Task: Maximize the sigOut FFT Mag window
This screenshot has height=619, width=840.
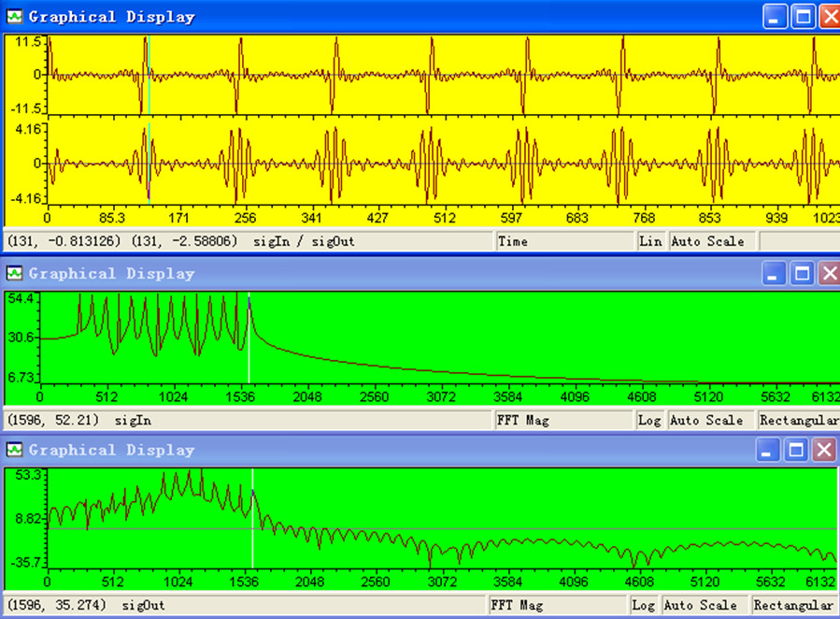Action: (796, 450)
